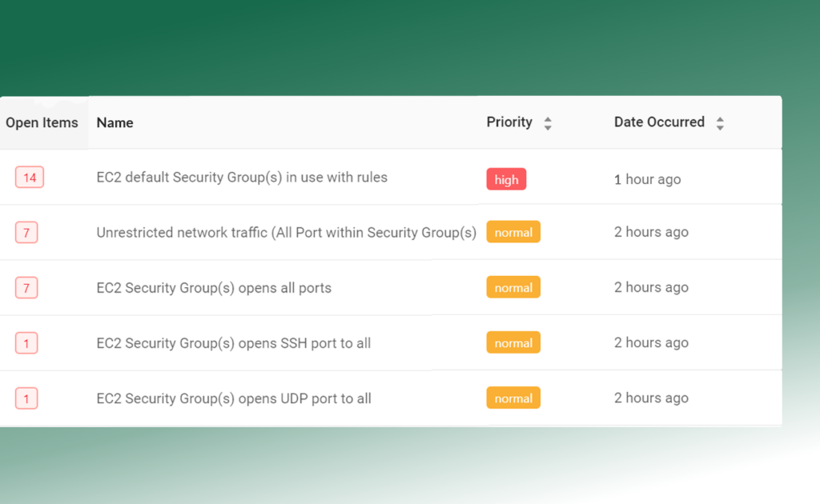The image size is (820, 504).
Task: Open the open items badge for opens all ports
Action: pos(26,288)
